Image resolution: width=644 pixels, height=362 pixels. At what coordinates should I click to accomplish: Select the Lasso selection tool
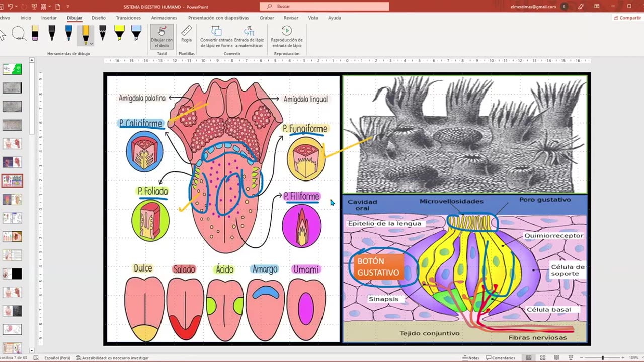click(x=19, y=34)
